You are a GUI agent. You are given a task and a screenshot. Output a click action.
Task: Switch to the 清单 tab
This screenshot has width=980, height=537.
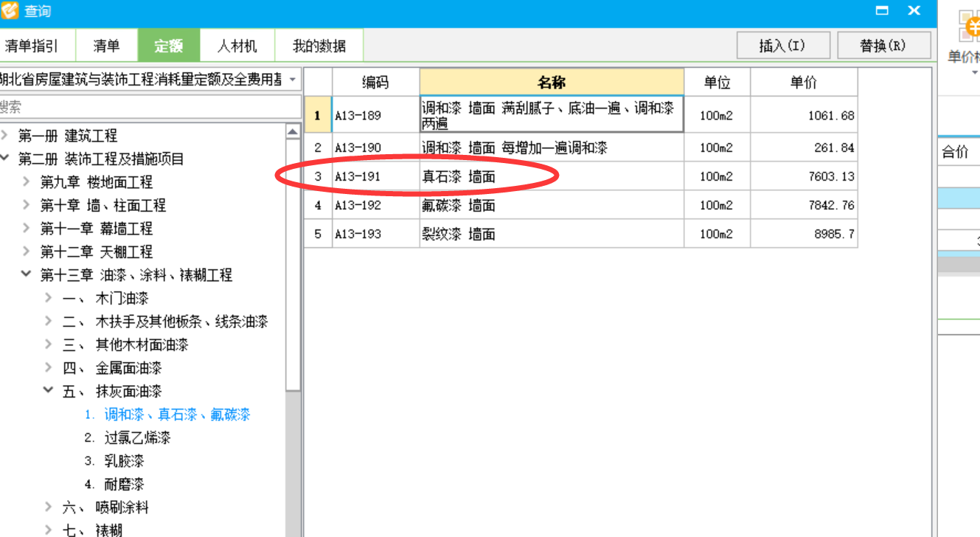[x=106, y=46]
